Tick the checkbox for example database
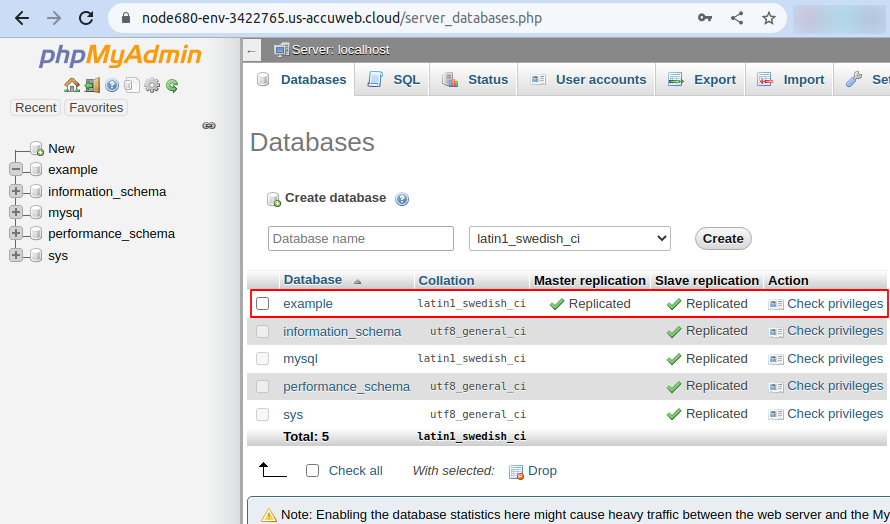This screenshot has width=890, height=524. point(263,303)
